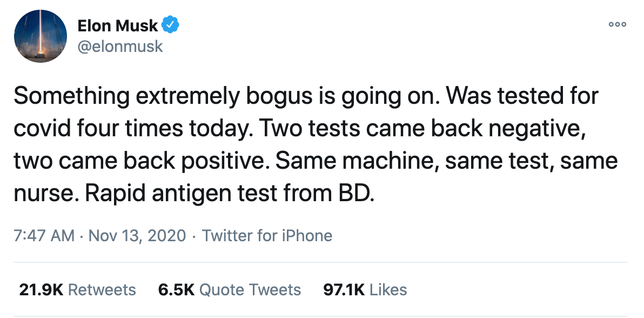
Task: Click the 7:47 AM time stamp
Action: [x=44, y=236]
